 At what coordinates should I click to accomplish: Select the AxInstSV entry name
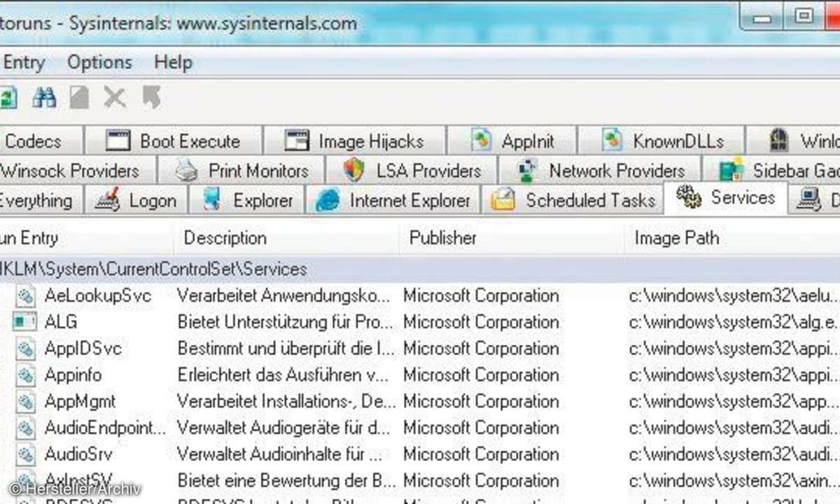[x=79, y=481]
